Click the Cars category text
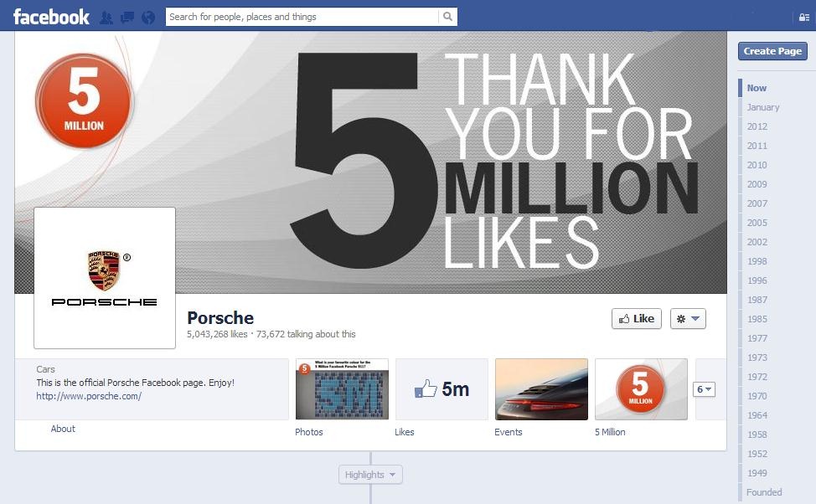The height and width of the screenshot is (504, 816). point(46,368)
